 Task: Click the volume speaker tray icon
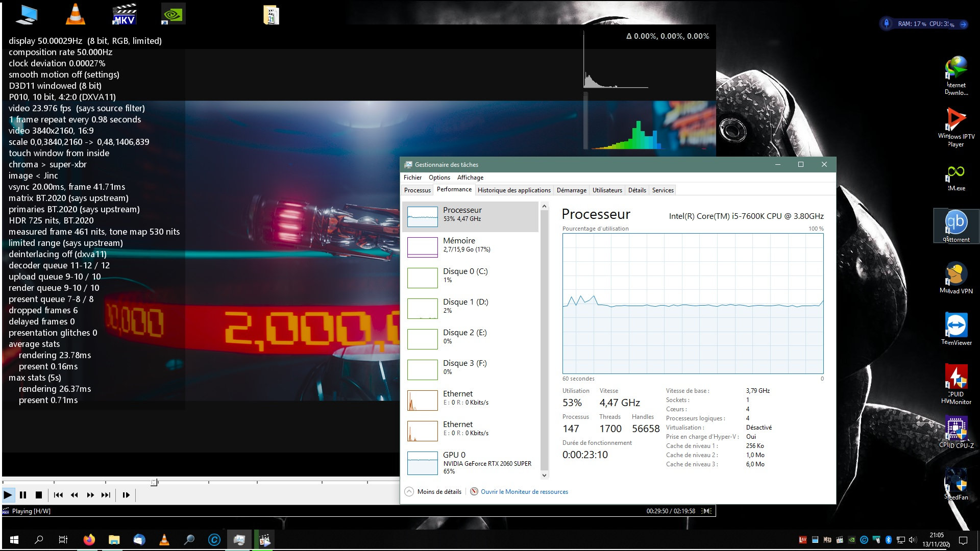coord(913,540)
